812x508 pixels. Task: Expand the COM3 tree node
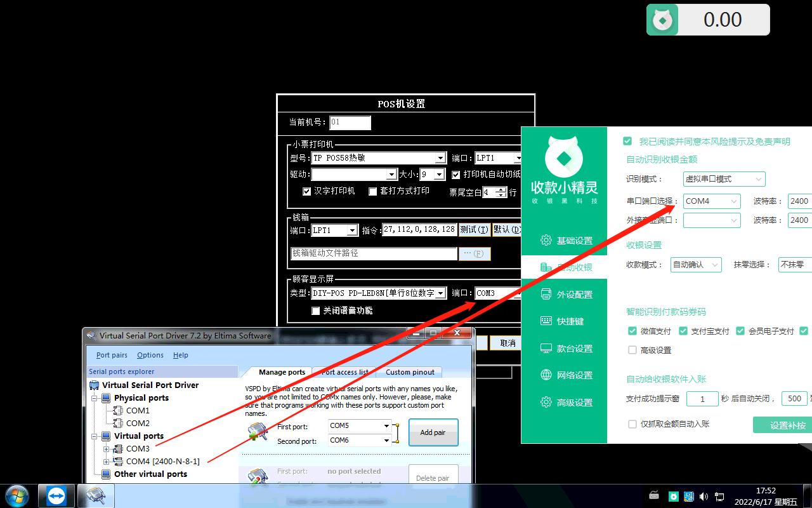pyautogui.click(x=107, y=449)
